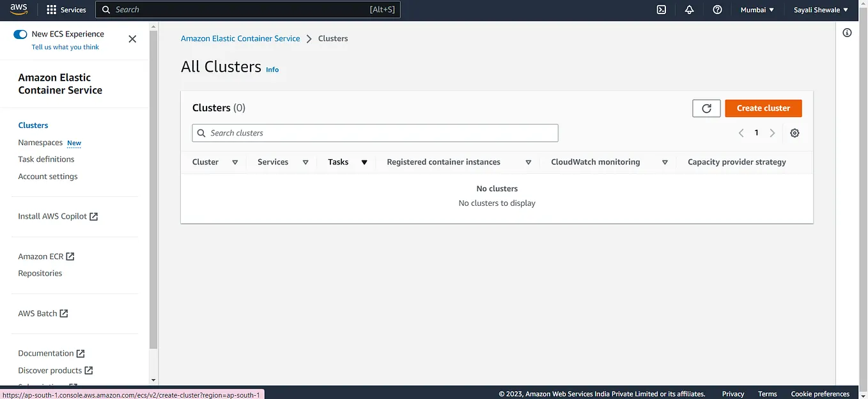Click the AWS logo to go home
The image size is (868, 399).
19,9
